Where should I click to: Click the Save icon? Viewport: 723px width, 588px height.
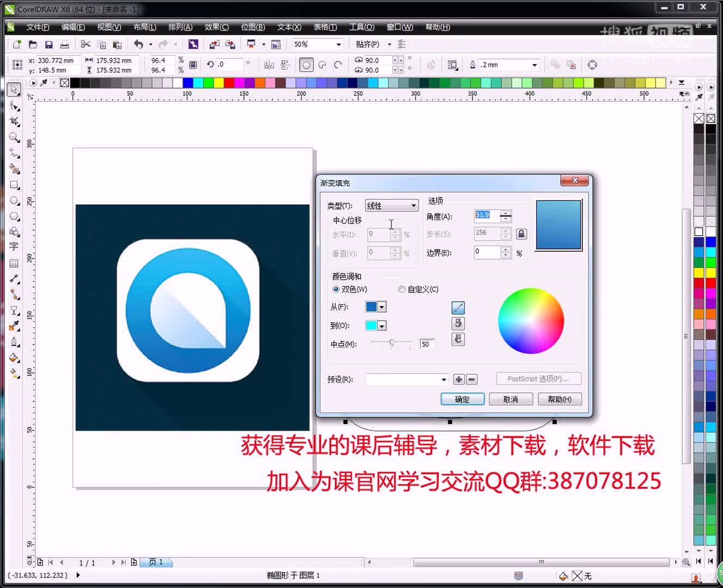(48, 44)
